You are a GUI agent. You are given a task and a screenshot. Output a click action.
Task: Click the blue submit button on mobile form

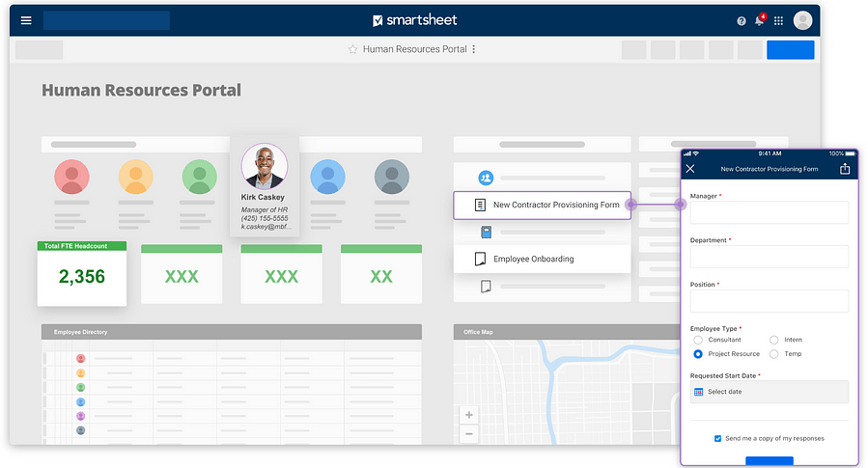(x=769, y=461)
